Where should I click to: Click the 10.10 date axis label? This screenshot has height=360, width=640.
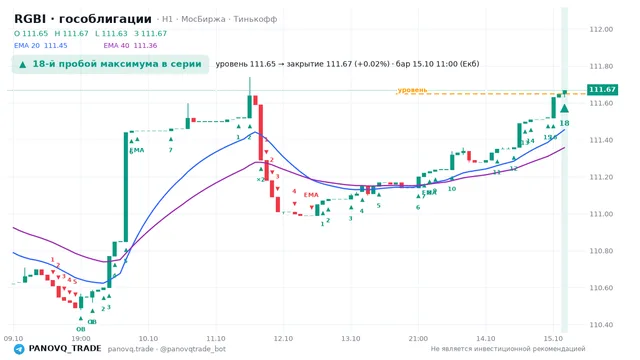tap(148, 338)
